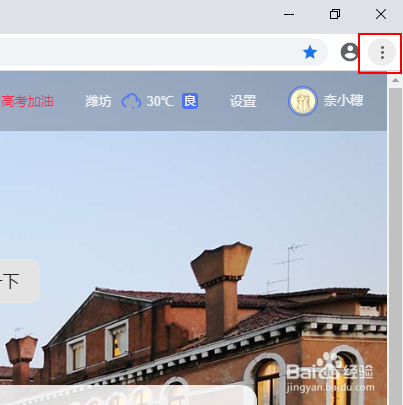Open the 设置 settings menu
This screenshot has height=405, width=403.
[x=243, y=101]
